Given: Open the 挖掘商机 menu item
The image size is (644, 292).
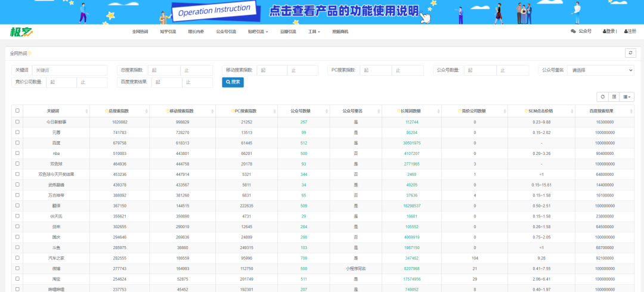Looking at the screenshot, I should [x=340, y=32].
